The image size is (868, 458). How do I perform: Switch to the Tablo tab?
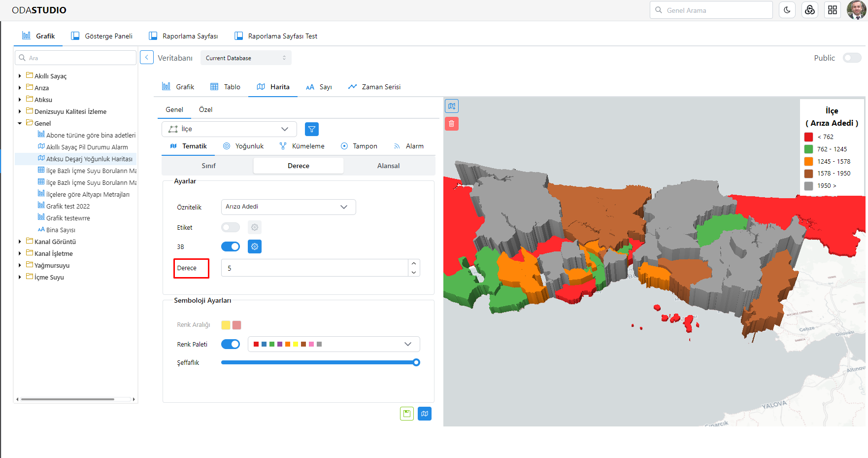(226, 87)
